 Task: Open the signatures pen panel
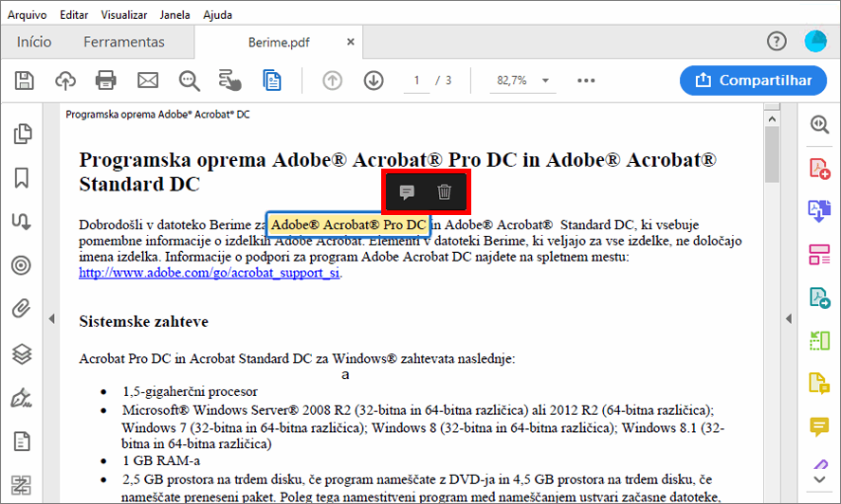click(x=22, y=399)
